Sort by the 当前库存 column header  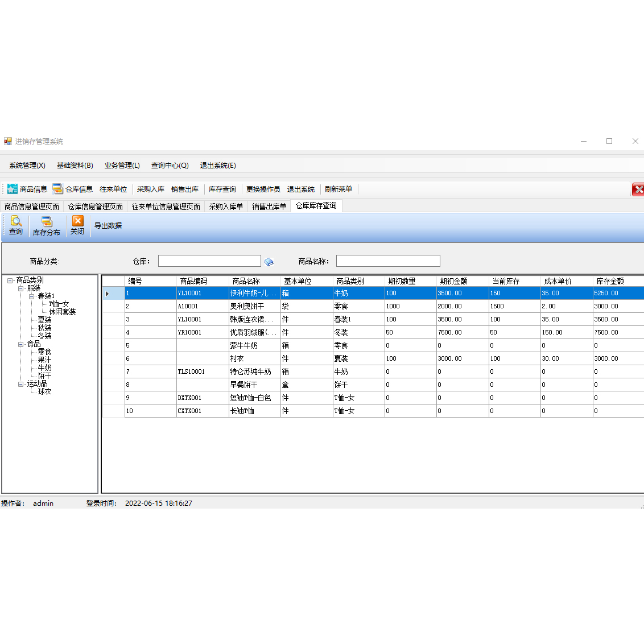point(506,281)
